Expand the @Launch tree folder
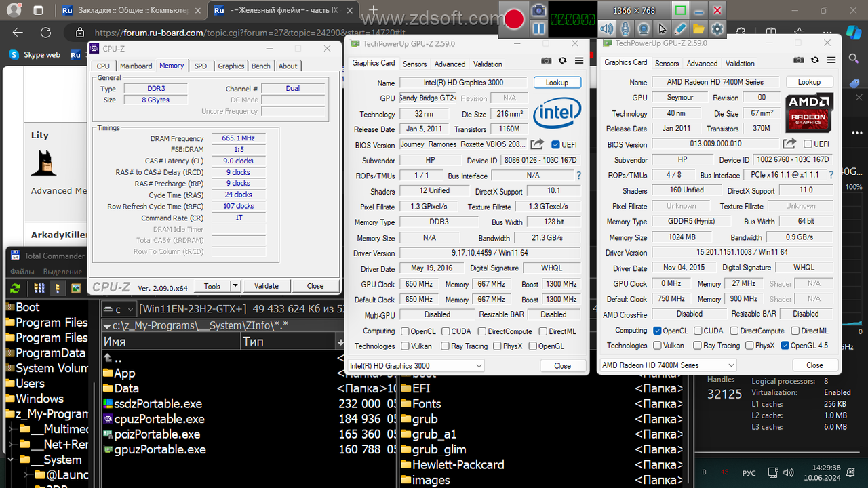 click(26, 474)
